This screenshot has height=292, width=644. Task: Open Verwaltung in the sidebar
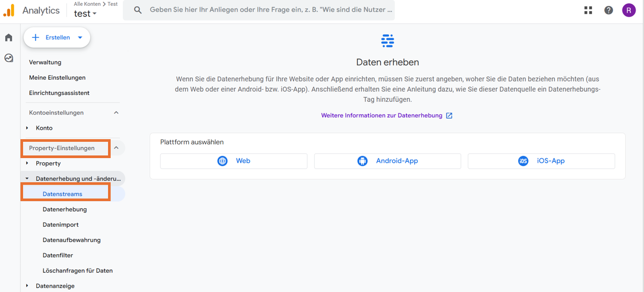coord(45,62)
